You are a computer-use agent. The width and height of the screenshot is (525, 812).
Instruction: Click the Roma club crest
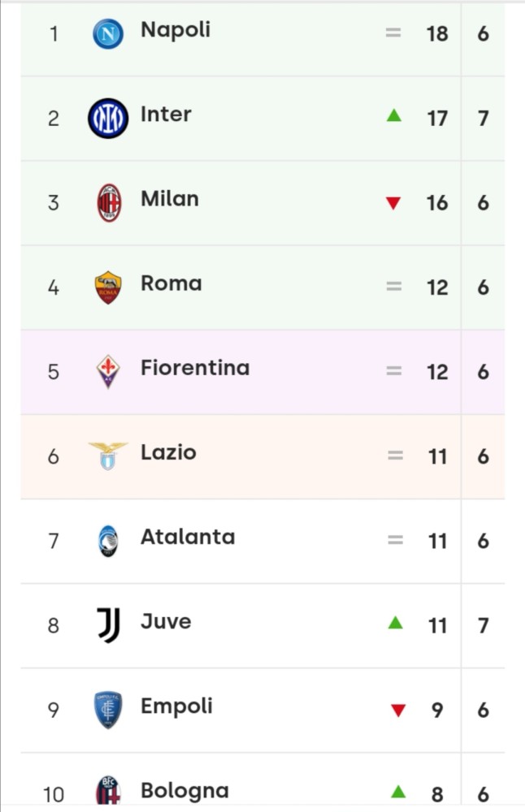tap(108, 287)
